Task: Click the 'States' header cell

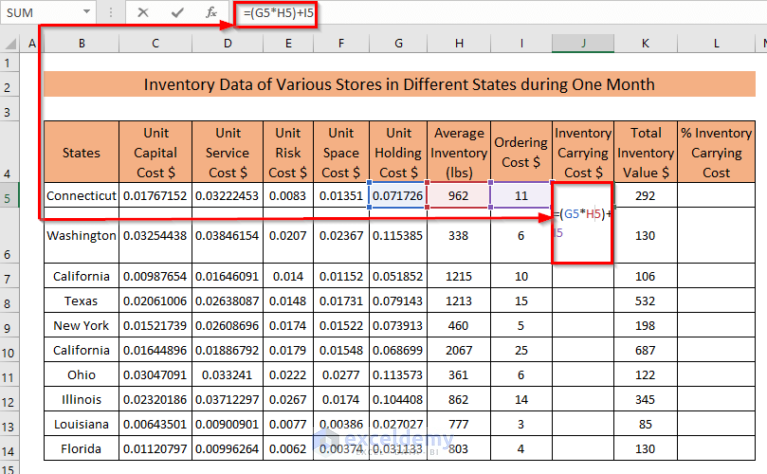Action: click(x=81, y=152)
